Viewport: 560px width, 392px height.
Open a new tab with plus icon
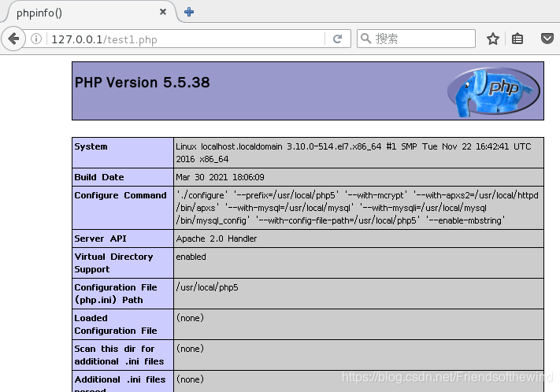189,12
